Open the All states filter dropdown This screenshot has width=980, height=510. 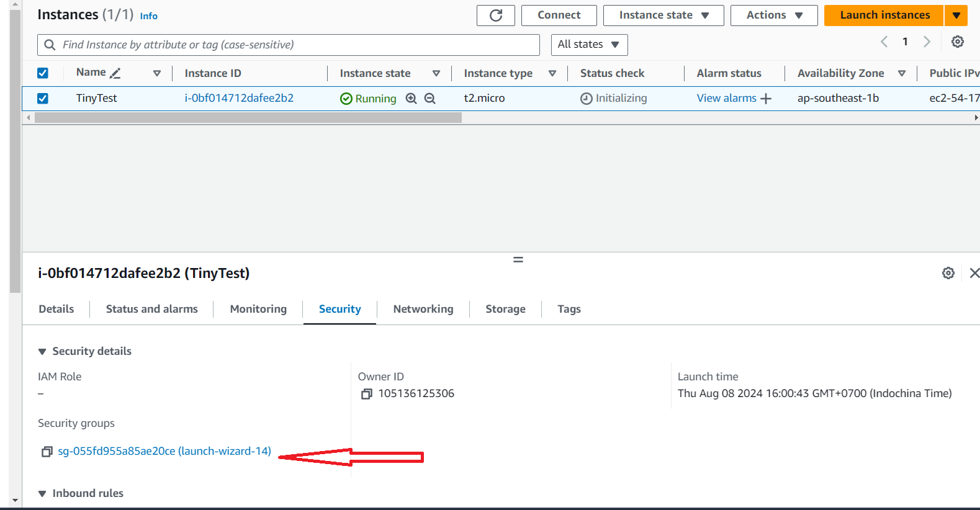pos(588,45)
